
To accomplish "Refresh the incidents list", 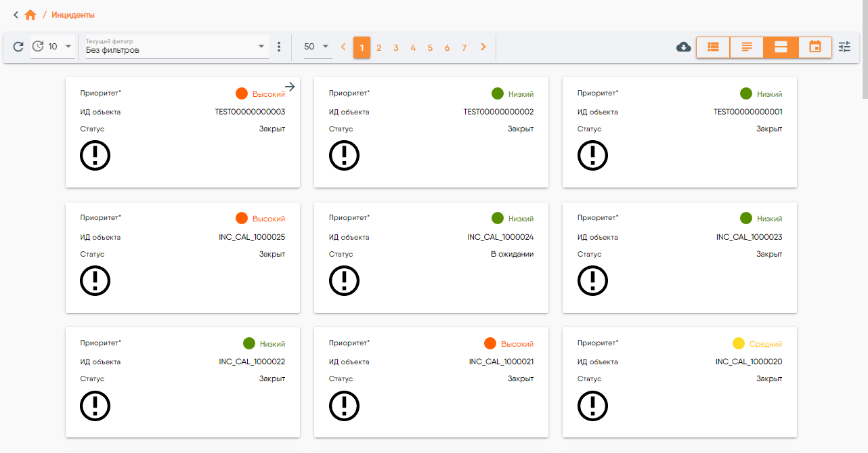I will (18, 47).
